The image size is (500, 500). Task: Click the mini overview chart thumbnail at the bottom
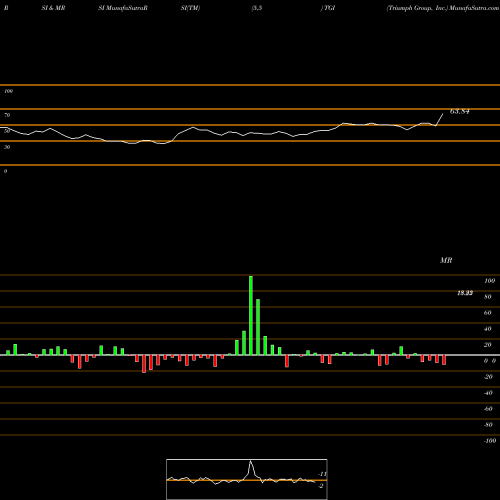tap(247, 479)
